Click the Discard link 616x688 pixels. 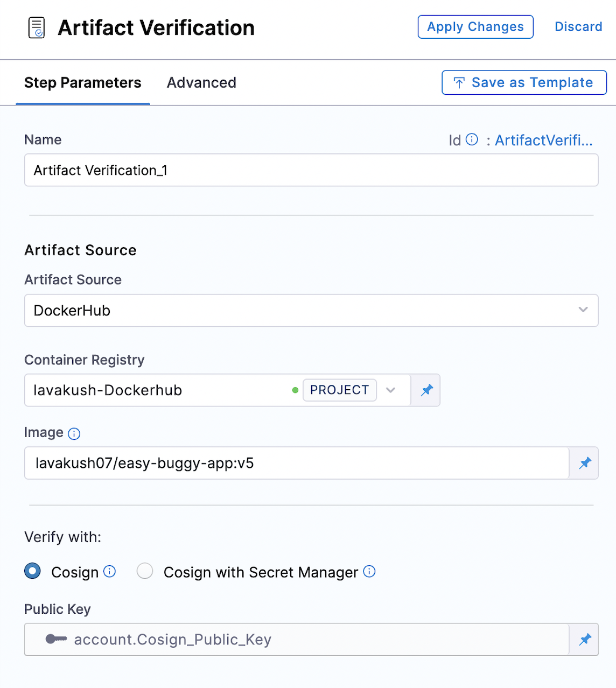click(578, 27)
